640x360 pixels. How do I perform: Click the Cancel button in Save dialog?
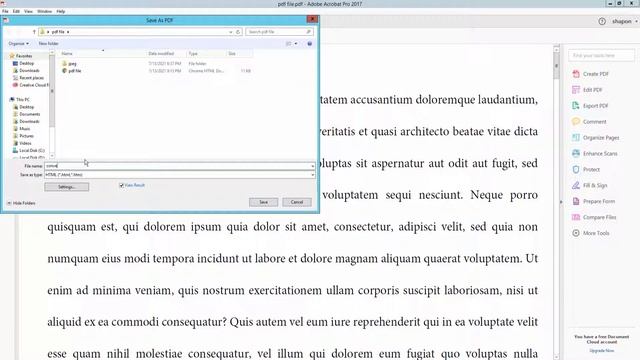[x=297, y=202]
